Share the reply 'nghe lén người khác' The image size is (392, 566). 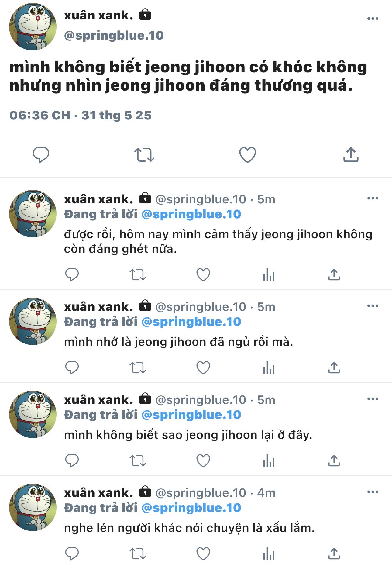(x=334, y=554)
